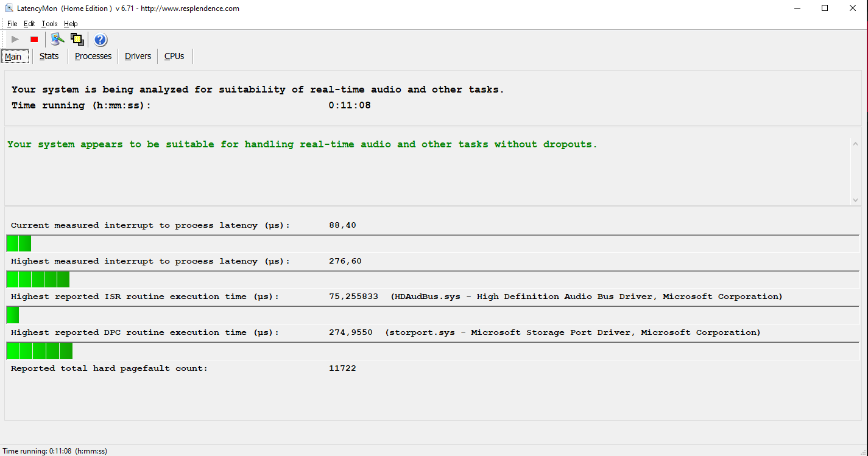Click 'Highest measured interrupt to process latency' label

[x=150, y=261]
